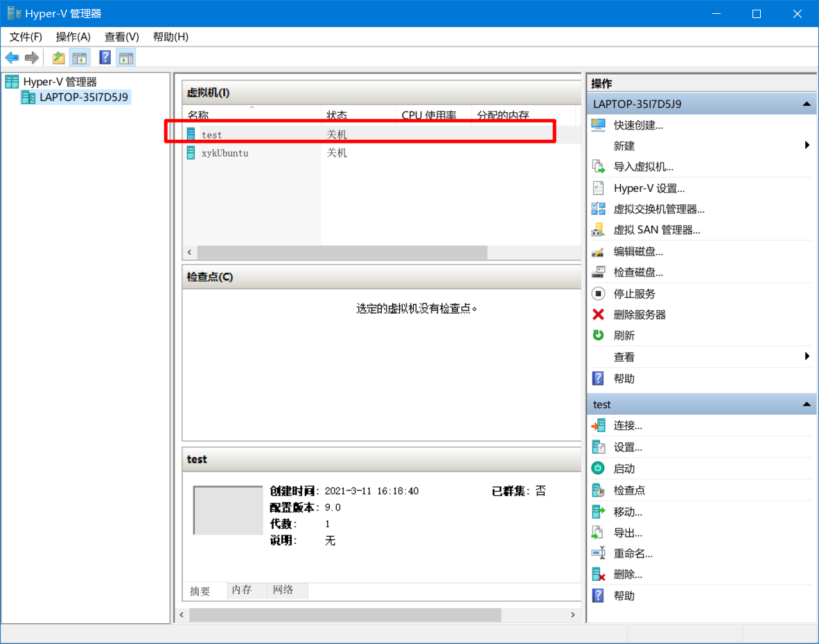Click the 启动 (Start) power icon

(x=599, y=469)
